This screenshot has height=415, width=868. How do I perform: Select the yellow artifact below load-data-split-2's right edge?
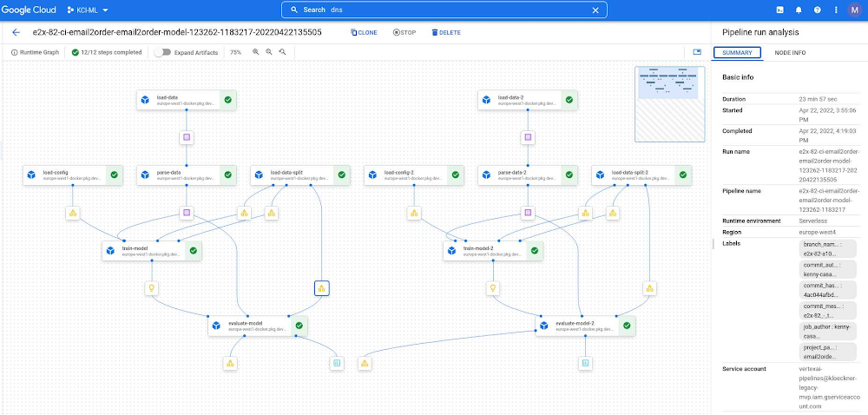pos(649,288)
